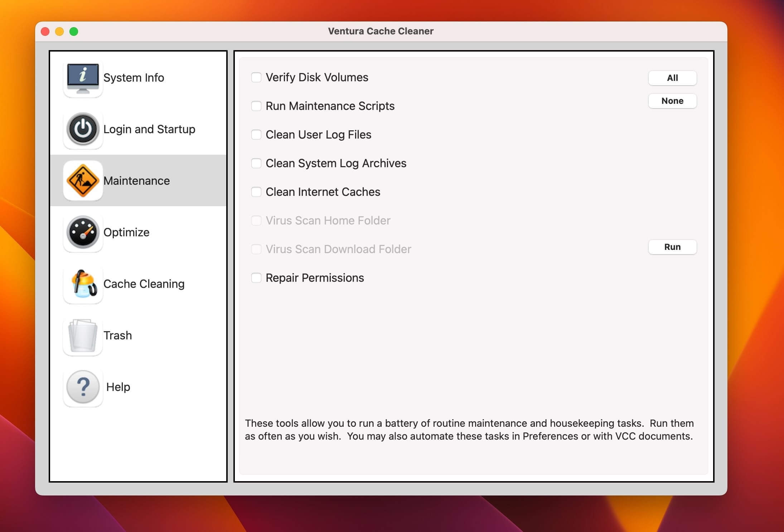Enable Clean System Log Archives checkbox

[256, 163]
